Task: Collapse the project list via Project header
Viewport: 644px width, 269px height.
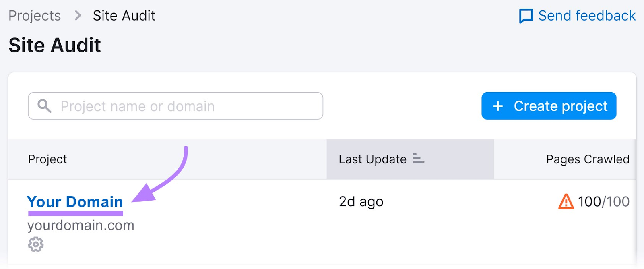Action: point(47,159)
